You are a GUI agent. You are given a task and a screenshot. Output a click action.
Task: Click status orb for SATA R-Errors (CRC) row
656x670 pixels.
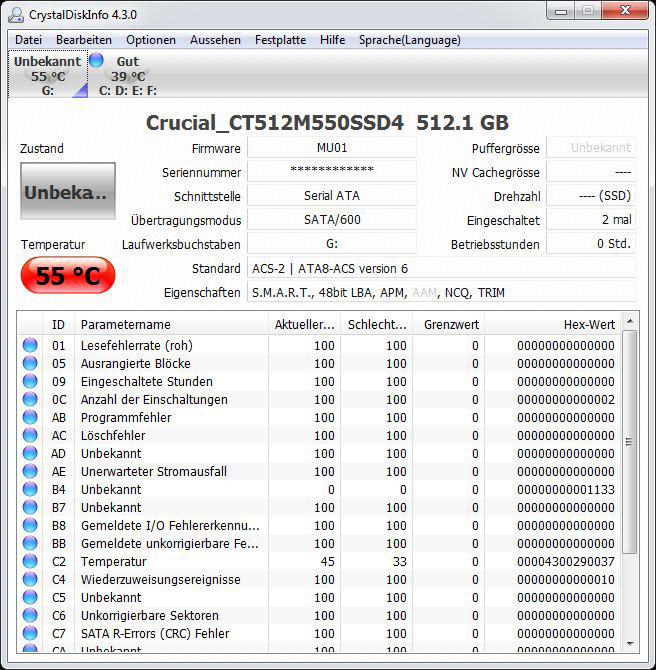click(x=30, y=633)
